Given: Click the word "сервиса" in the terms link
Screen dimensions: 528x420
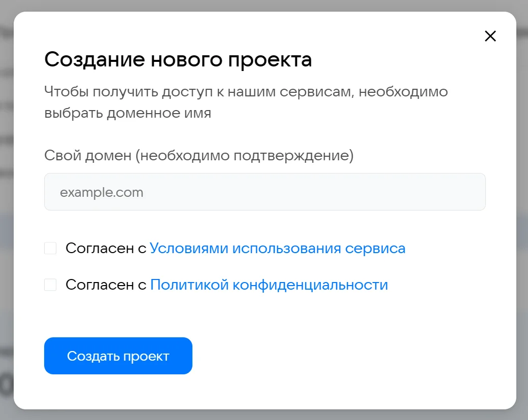Looking at the screenshot, I should point(375,249).
